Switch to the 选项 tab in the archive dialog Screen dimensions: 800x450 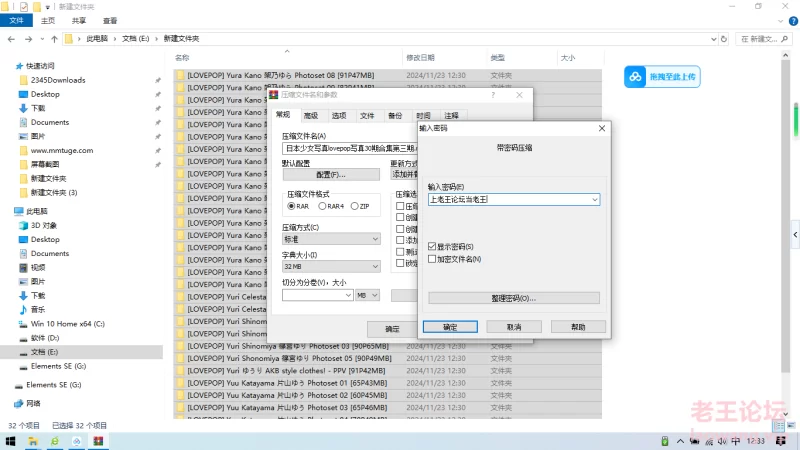point(339,116)
